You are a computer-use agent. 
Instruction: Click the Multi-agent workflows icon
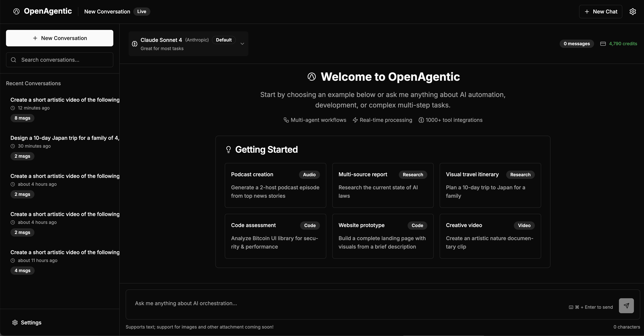coord(286,120)
